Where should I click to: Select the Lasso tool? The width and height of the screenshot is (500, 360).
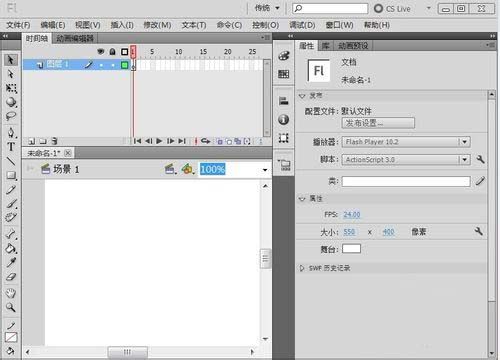11,116
